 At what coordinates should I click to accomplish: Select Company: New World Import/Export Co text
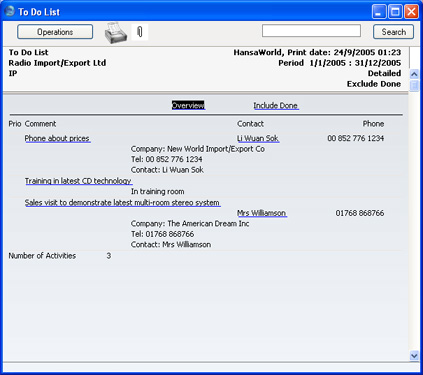(x=198, y=149)
